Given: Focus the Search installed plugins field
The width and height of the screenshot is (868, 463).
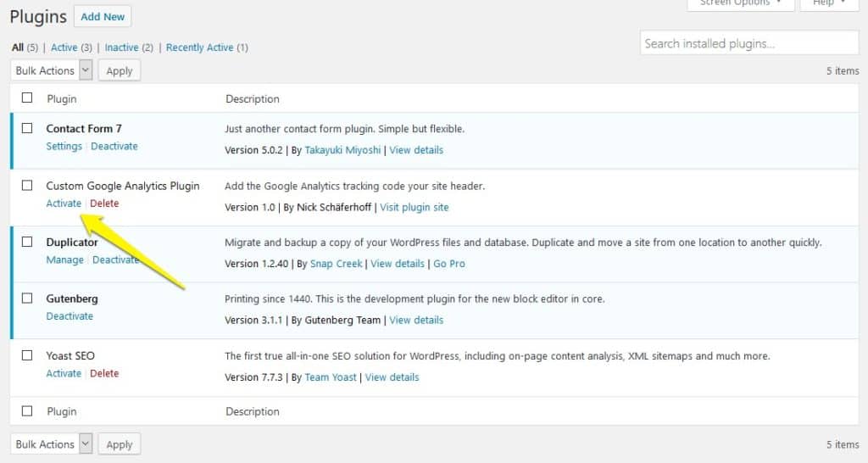Looking at the screenshot, I should coord(749,43).
